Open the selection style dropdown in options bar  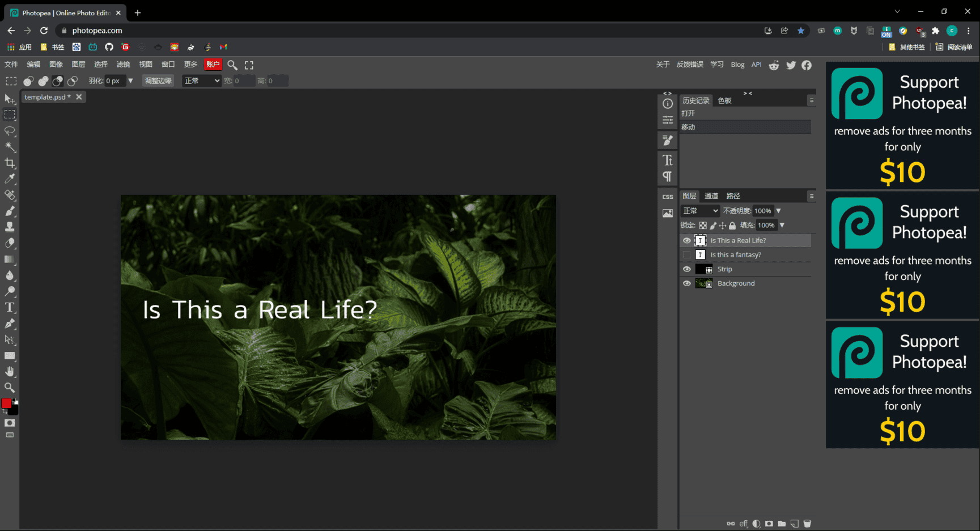point(201,81)
